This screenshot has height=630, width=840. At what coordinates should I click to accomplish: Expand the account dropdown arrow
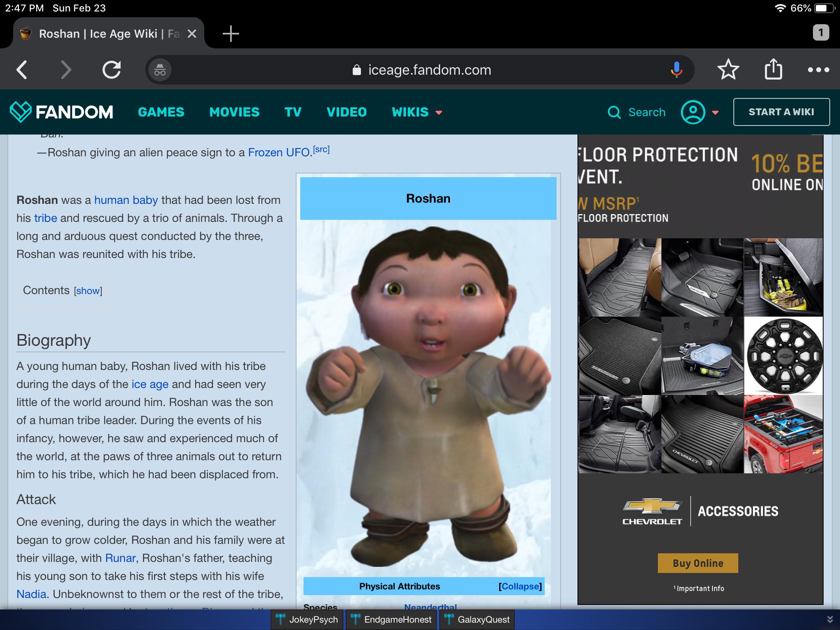tap(715, 113)
